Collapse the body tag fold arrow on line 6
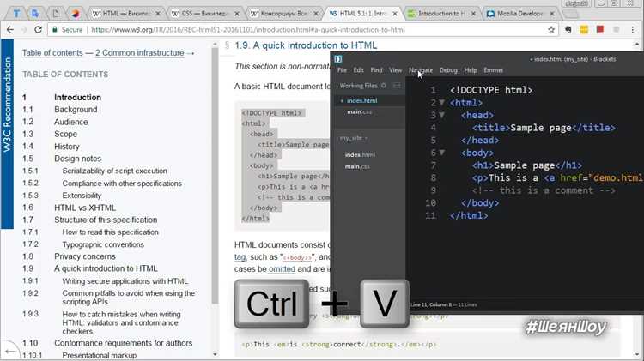The image size is (644, 361). [442, 153]
